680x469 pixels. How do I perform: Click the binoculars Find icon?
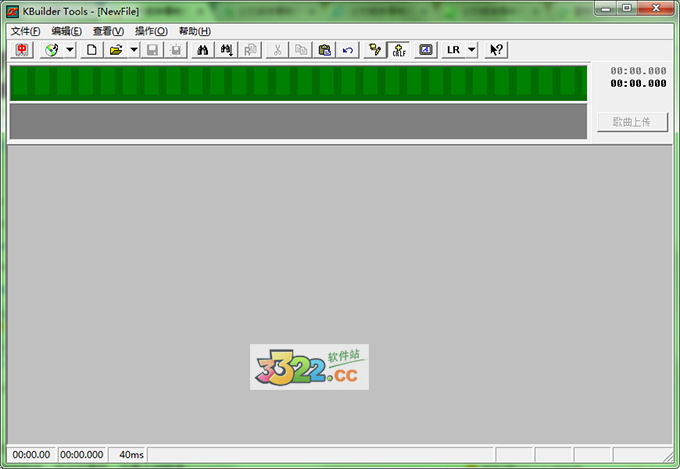[203, 50]
